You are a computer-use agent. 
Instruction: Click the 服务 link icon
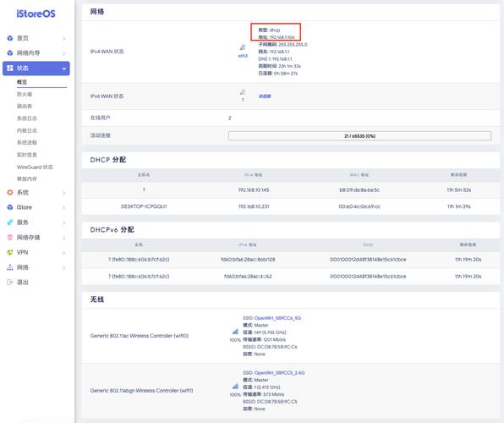pyautogui.click(x=10, y=222)
